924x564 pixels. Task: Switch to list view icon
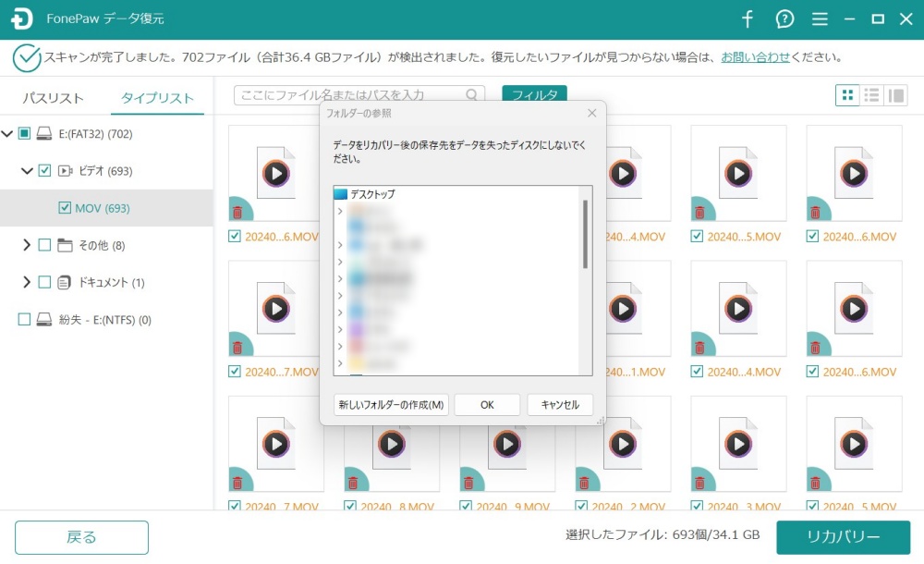[871, 95]
